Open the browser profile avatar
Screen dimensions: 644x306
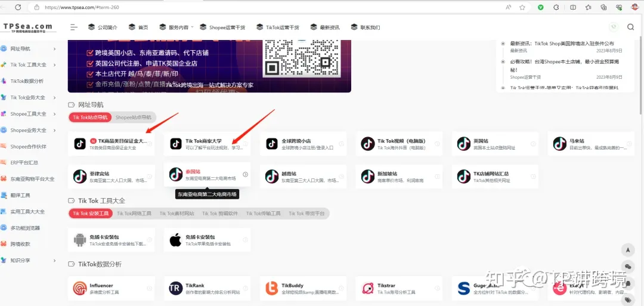(634, 7)
